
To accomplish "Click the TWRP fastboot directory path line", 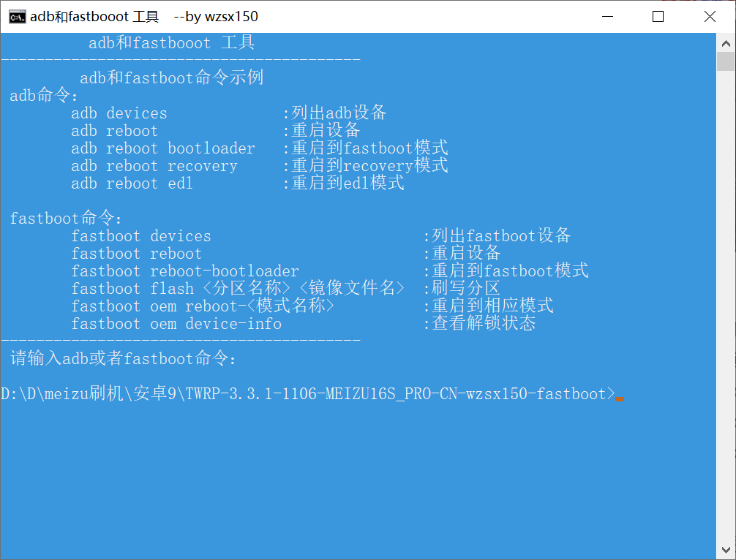I will (307, 393).
